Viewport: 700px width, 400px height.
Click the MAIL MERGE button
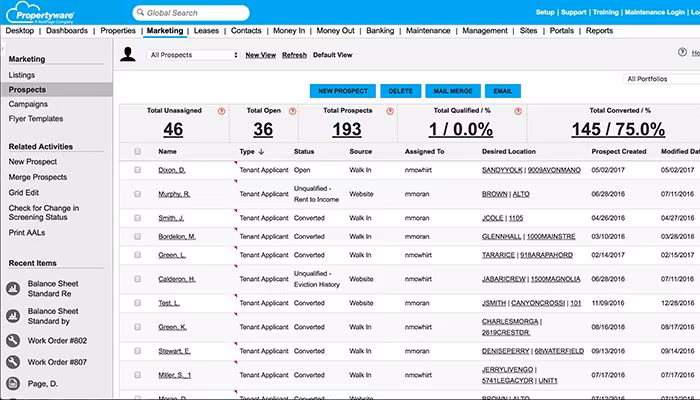[x=453, y=91]
